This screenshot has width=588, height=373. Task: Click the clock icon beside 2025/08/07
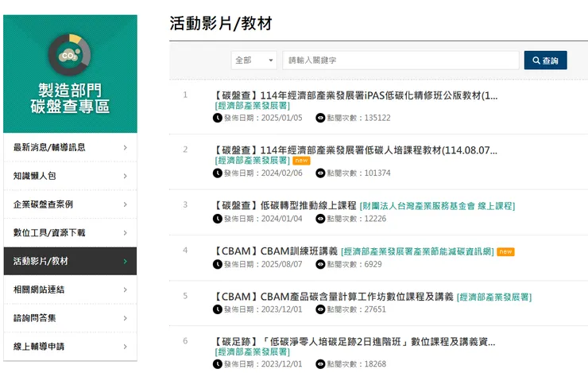pos(218,264)
